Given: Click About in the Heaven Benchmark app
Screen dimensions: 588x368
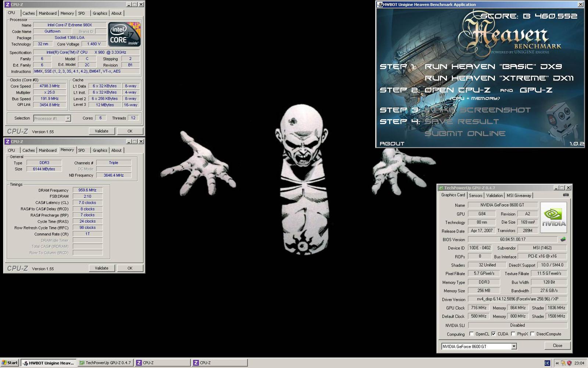Looking at the screenshot, I should click(392, 144).
